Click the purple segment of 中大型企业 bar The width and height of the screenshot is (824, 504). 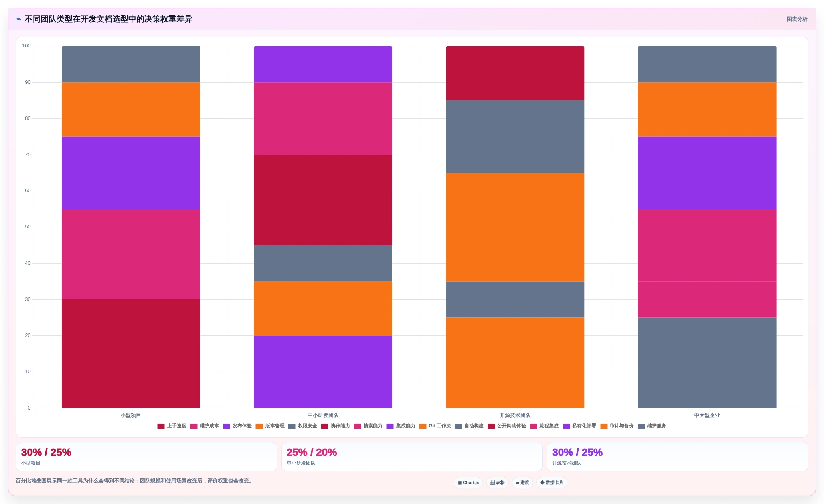click(707, 173)
